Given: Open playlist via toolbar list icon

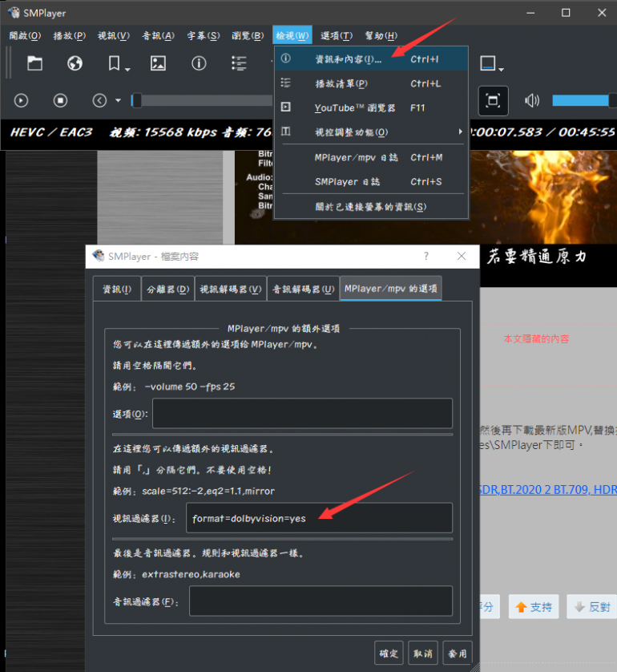Looking at the screenshot, I should (x=239, y=63).
